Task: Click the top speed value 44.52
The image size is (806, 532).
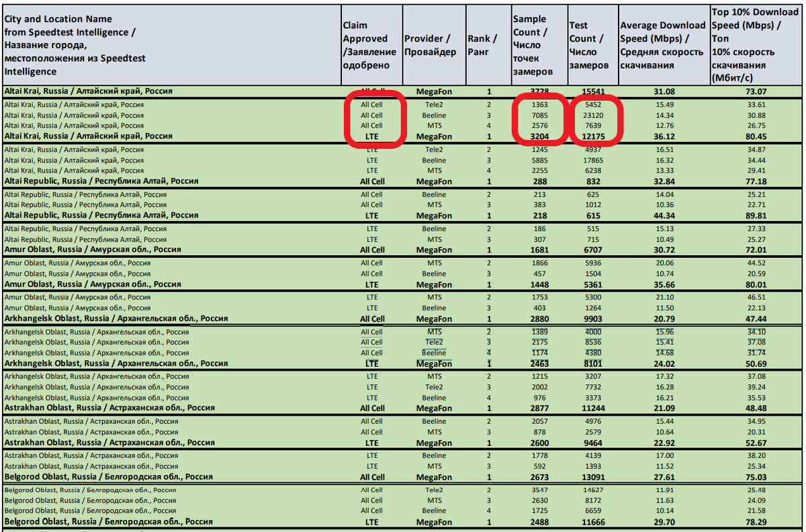Action: (756, 263)
